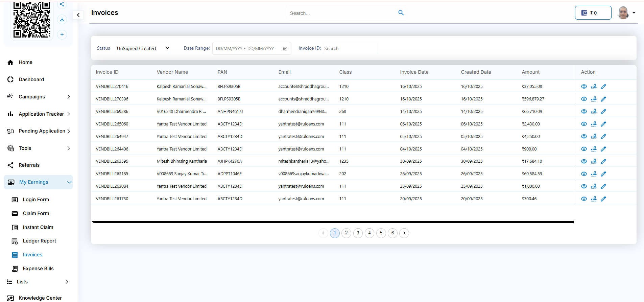Click the download icon beside the QR code
The width and height of the screenshot is (644, 302).
coord(62,20)
